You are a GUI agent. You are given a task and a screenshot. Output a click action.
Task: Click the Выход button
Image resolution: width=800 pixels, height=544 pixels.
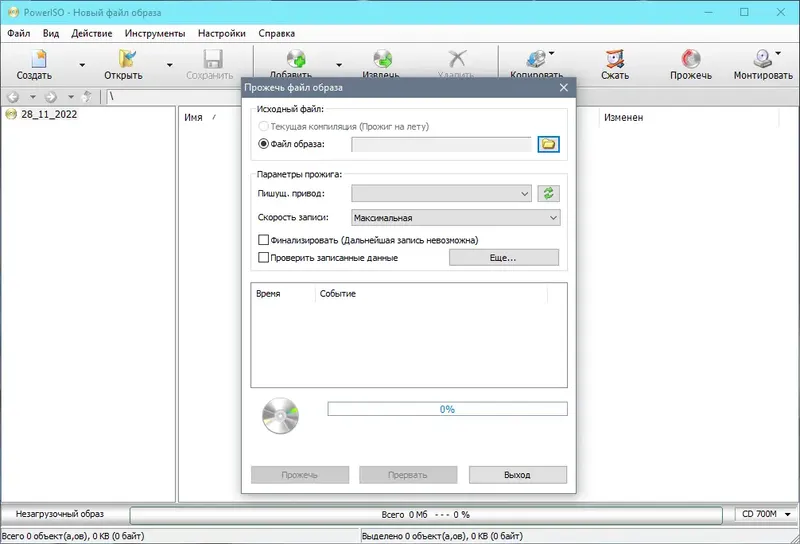(517, 475)
